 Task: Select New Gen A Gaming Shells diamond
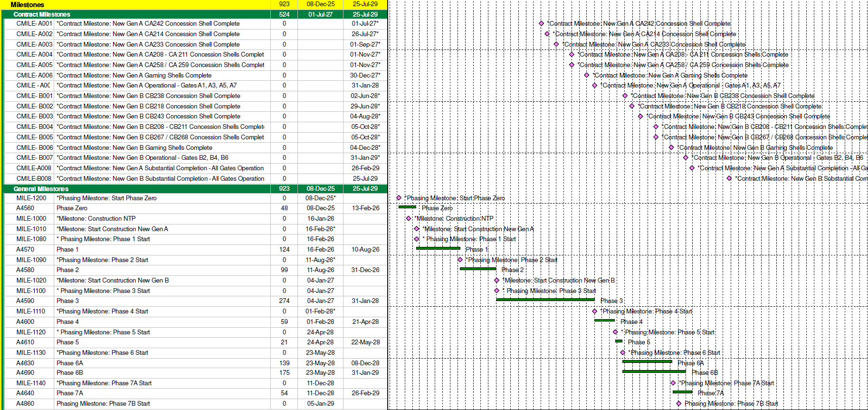[587, 75]
